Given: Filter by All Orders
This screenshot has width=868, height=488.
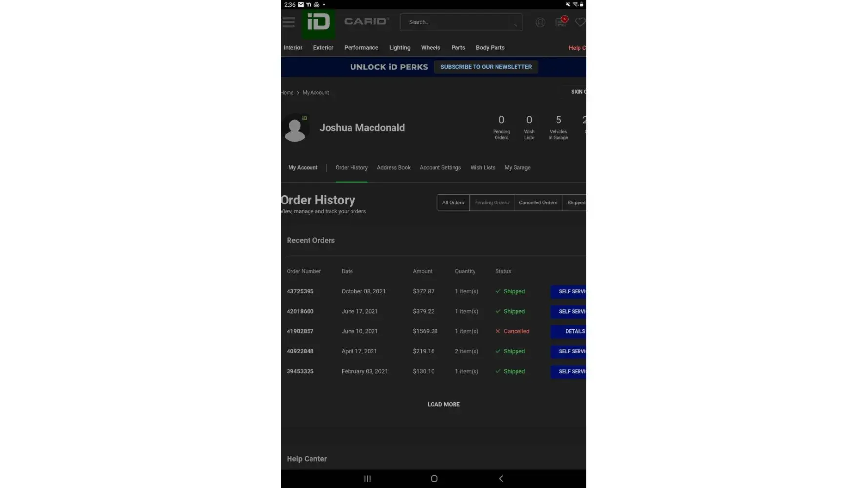Looking at the screenshot, I should point(453,203).
